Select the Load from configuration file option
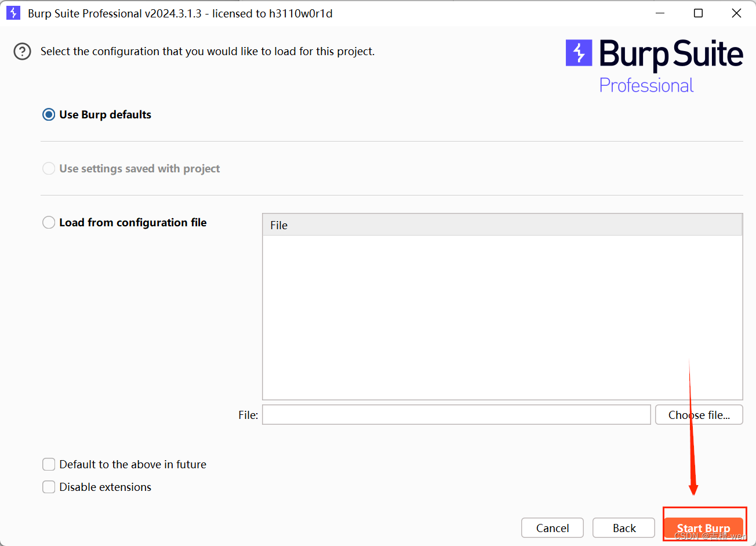The image size is (756, 546). pyautogui.click(x=49, y=222)
